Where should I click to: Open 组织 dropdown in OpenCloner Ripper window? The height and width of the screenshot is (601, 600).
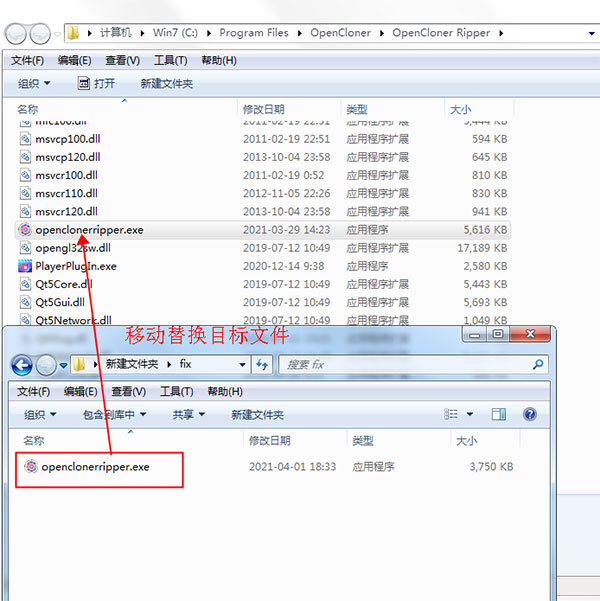click(34, 83)
